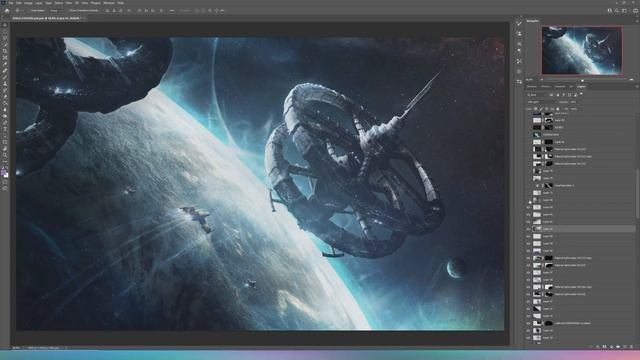Select the Navigator panel tab
Screen dimensions: 640x360
click(533, 21)
